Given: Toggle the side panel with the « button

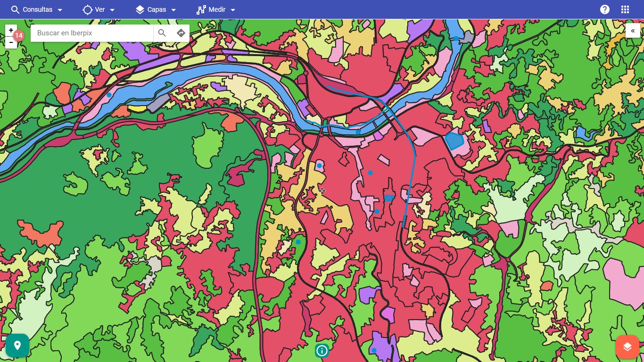Looking at the screenshot, I should (633, 30).
